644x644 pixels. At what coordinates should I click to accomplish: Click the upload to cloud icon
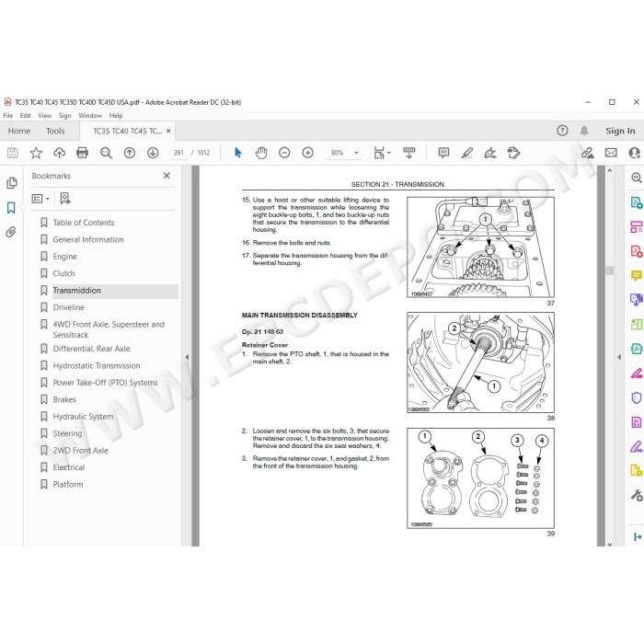pos(59,153)
